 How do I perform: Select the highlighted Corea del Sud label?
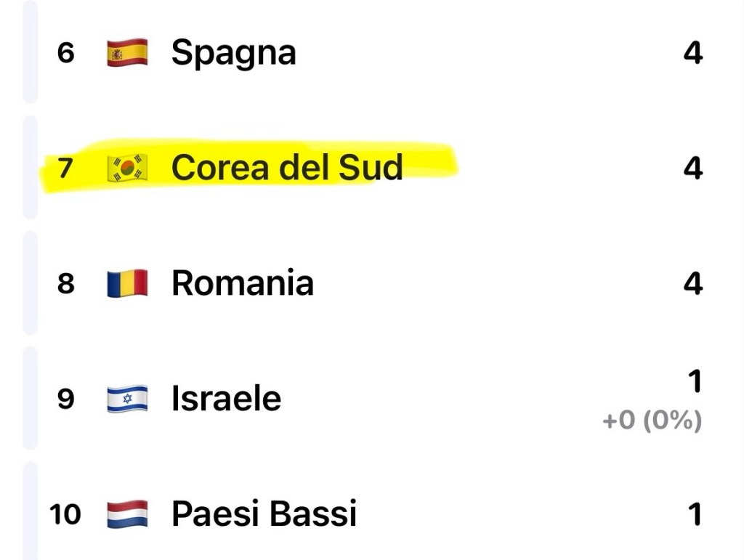(286, 168)
